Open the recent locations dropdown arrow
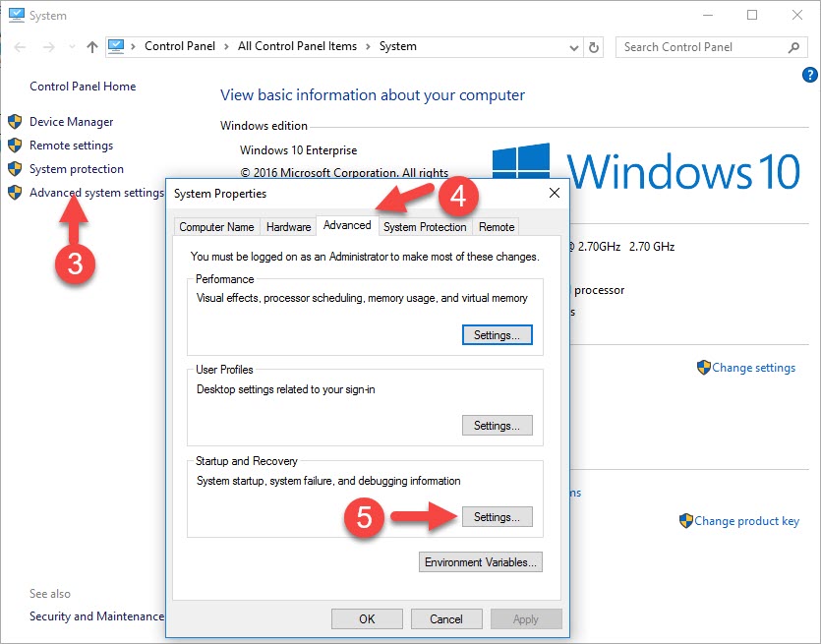This screenshot has height=644, width=821. pos(72,47)
